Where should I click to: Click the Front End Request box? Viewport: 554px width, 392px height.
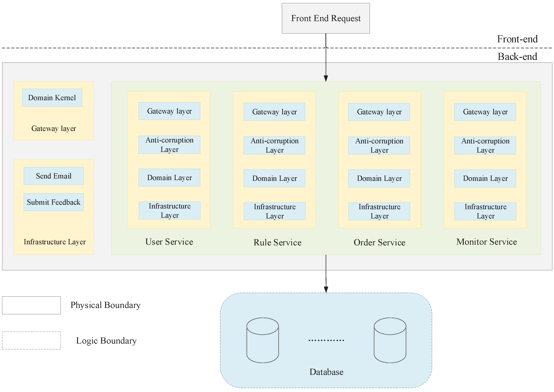[x=325, y=18]
